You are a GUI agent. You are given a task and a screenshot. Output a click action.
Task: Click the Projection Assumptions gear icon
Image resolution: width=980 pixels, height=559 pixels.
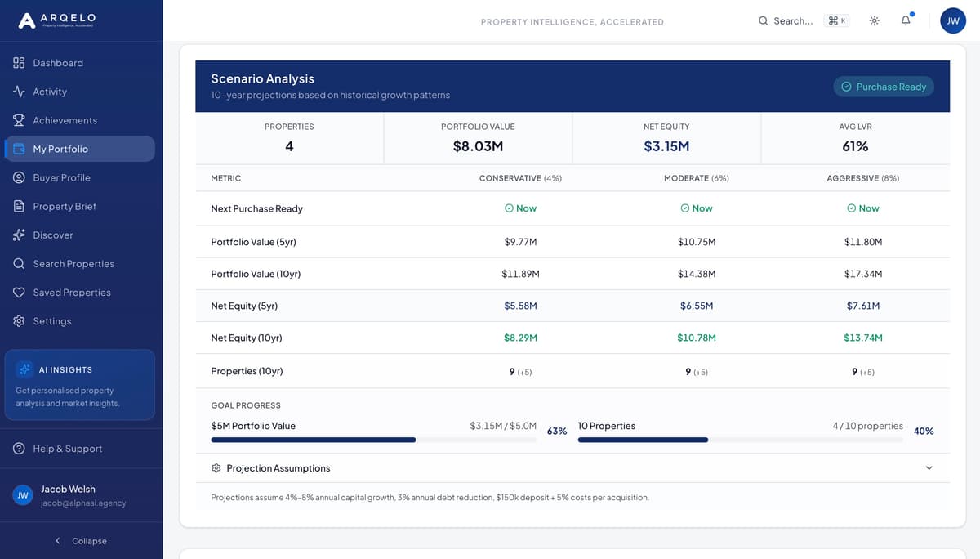coord(216,467)
